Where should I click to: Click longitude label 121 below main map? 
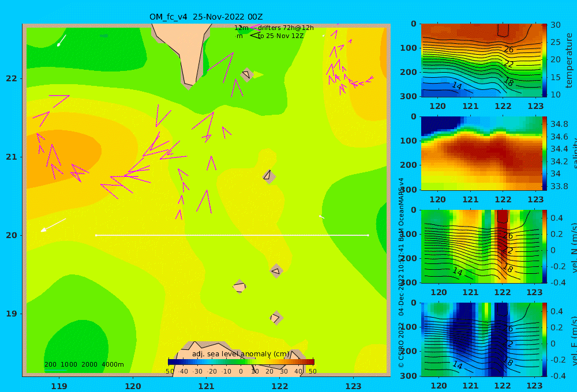click(207, 386)
